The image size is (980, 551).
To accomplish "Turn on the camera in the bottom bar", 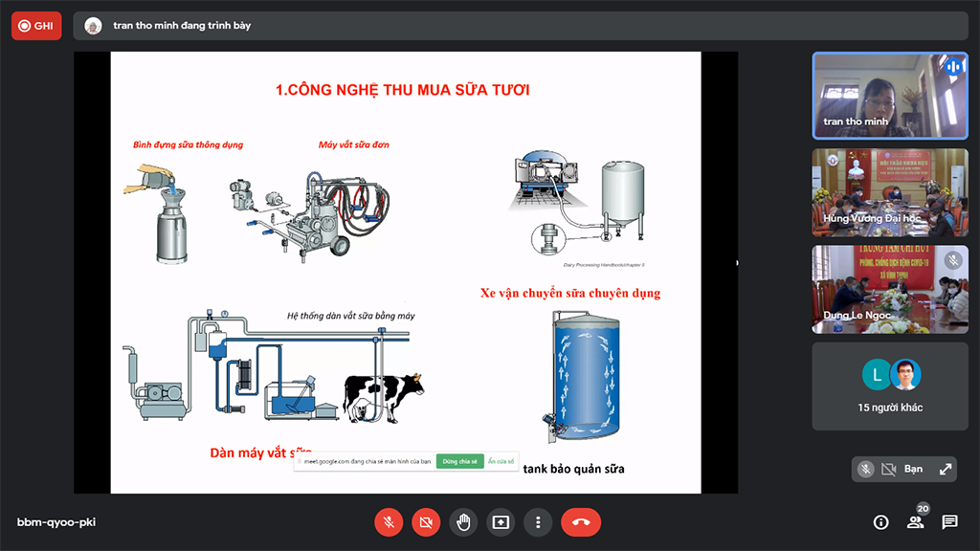I will coord(426,522).
